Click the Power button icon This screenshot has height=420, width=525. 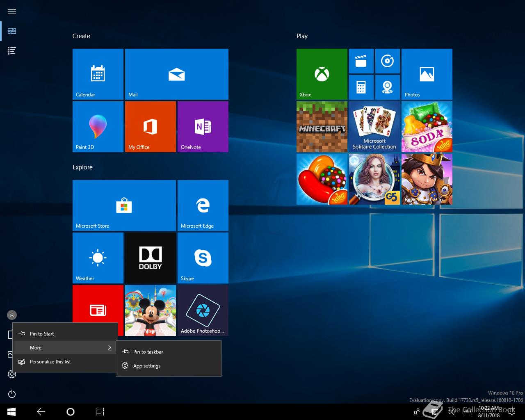point(12,394)
